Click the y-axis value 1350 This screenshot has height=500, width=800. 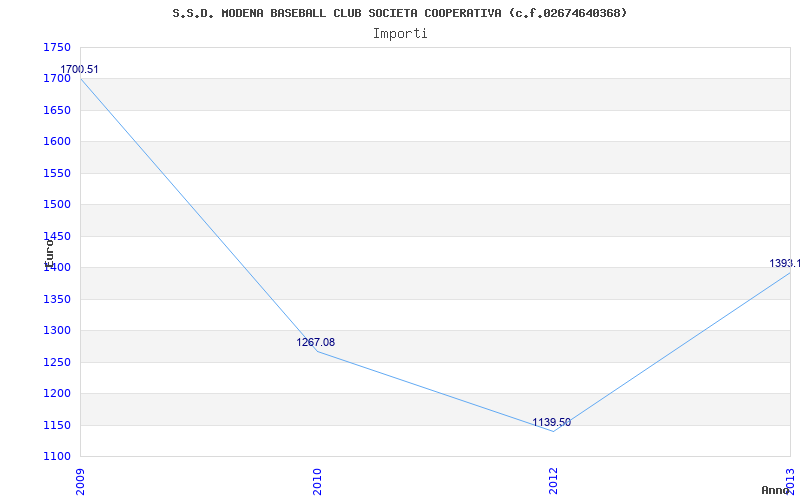[57, 299]
